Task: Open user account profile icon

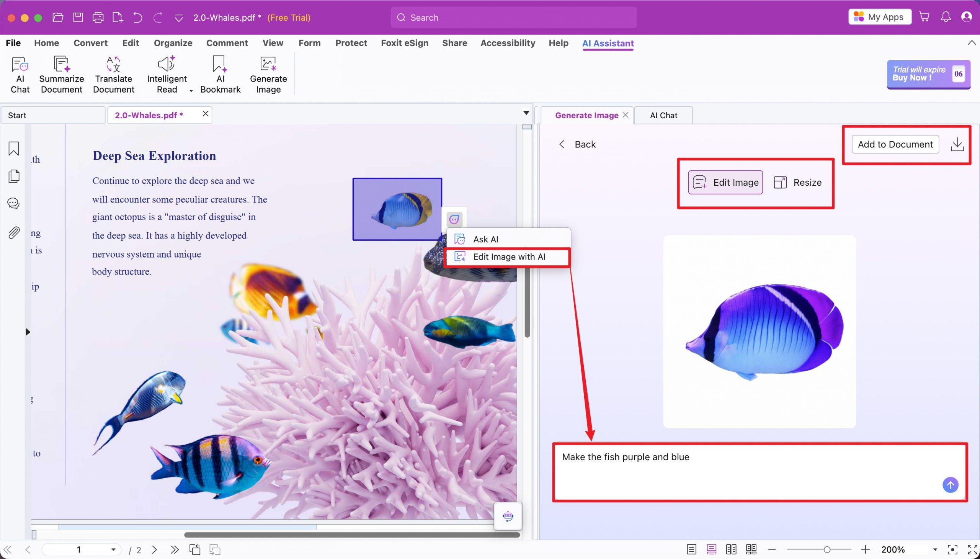Action: click(966, 17)
